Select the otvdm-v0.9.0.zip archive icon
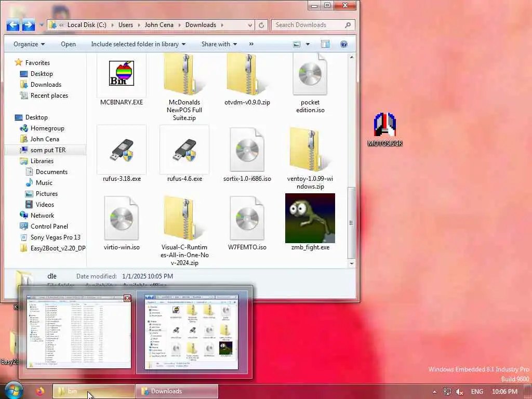532x399 pixels. 247,75
